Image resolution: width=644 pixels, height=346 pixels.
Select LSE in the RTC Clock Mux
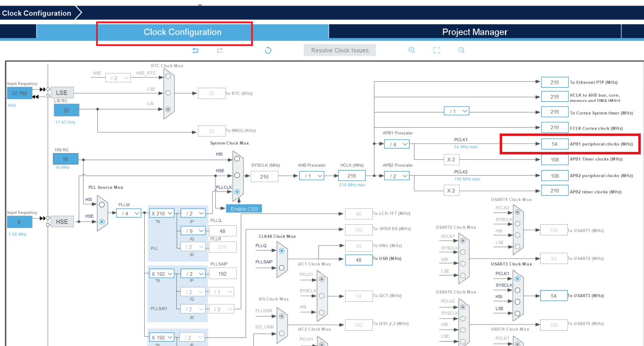(x=168, y=93)
